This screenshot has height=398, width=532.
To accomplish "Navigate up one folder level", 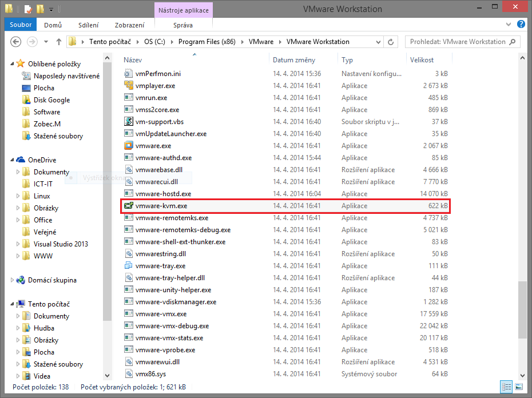I will [x=59, y=41].
